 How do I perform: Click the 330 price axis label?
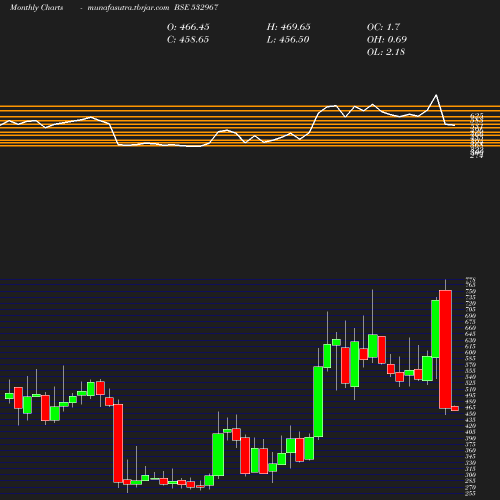point(470,463)
